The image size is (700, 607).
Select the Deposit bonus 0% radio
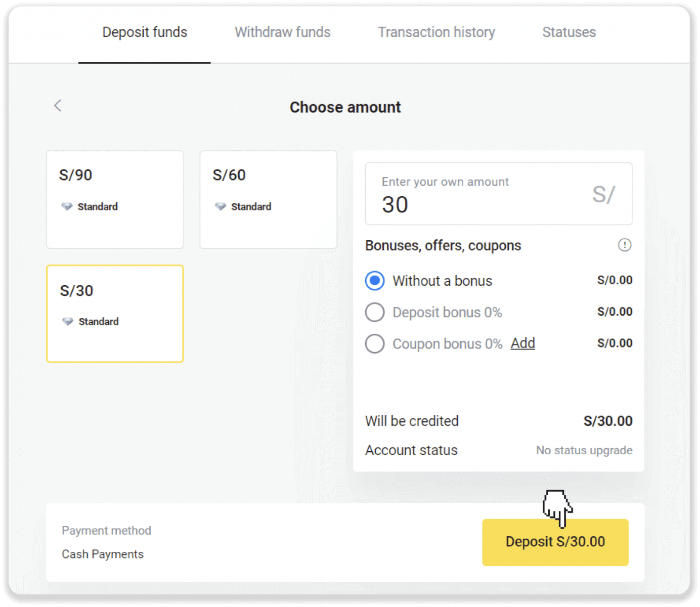tap(375, 312)
